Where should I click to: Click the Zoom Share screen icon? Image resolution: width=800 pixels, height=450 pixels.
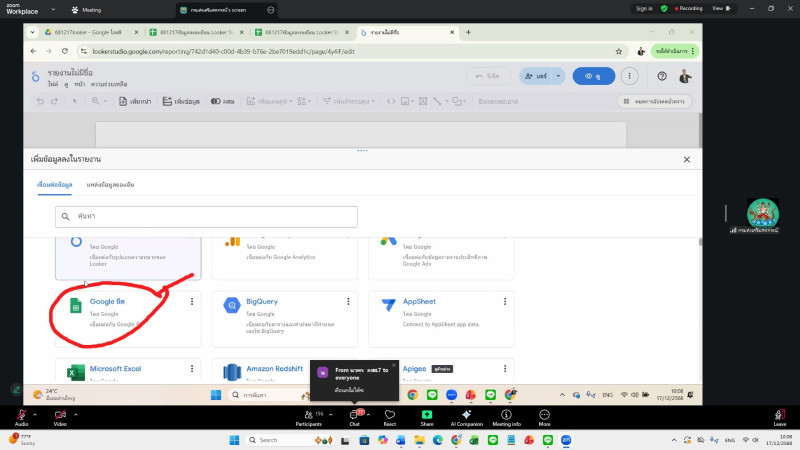pyautogui.click(x=427, y=416)
